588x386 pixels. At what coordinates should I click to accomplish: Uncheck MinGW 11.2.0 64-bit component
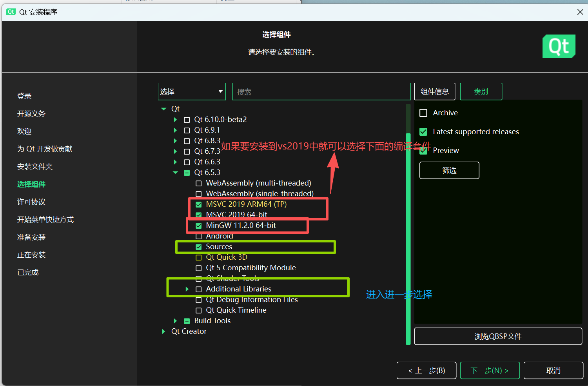click(199, 226)
